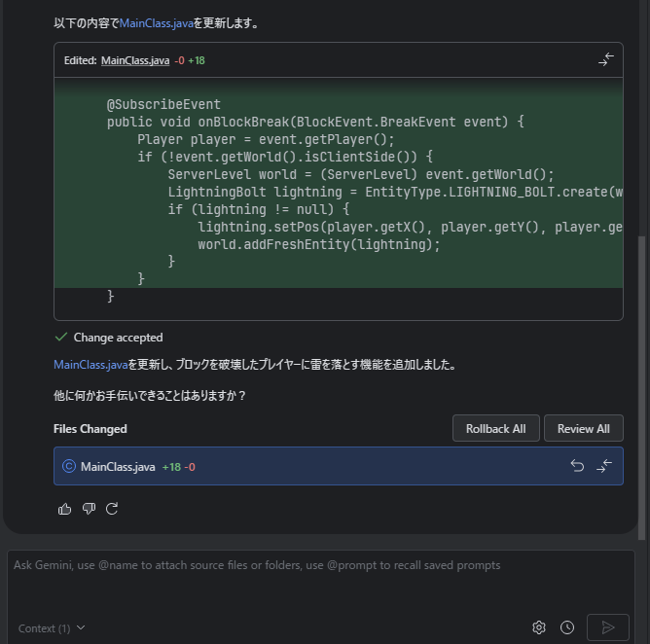Screen dimensions: 650x644
Task: Open diff icon in the edited code block header
Action: point(606,60)
